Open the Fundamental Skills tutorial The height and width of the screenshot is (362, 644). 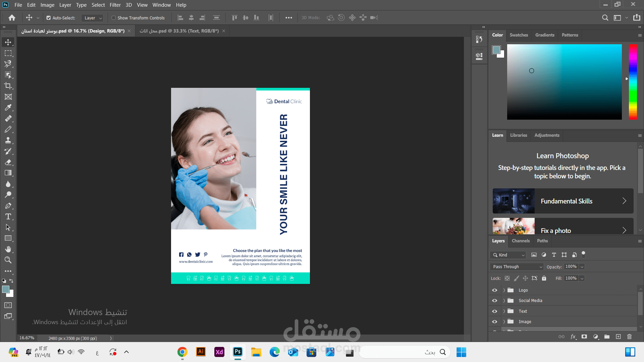click(x=563, y=201)
